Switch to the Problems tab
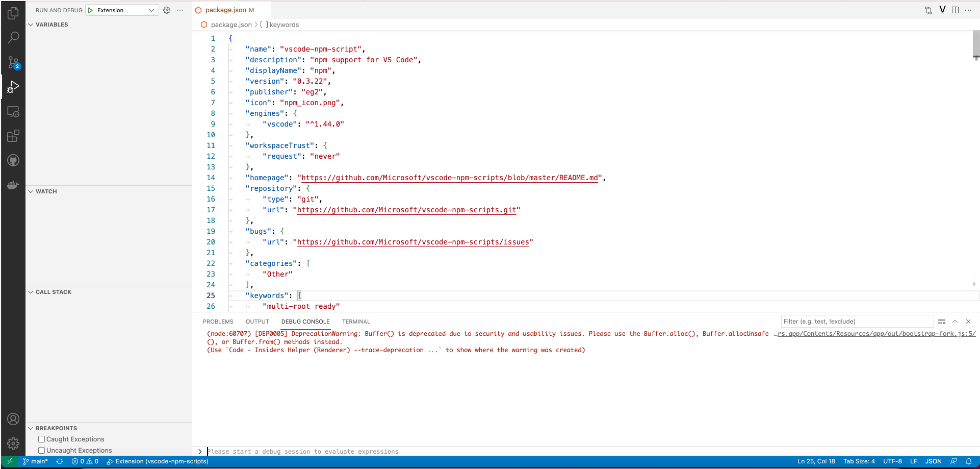Viewport: 980px width, 469px height. (x=218, y=321)
